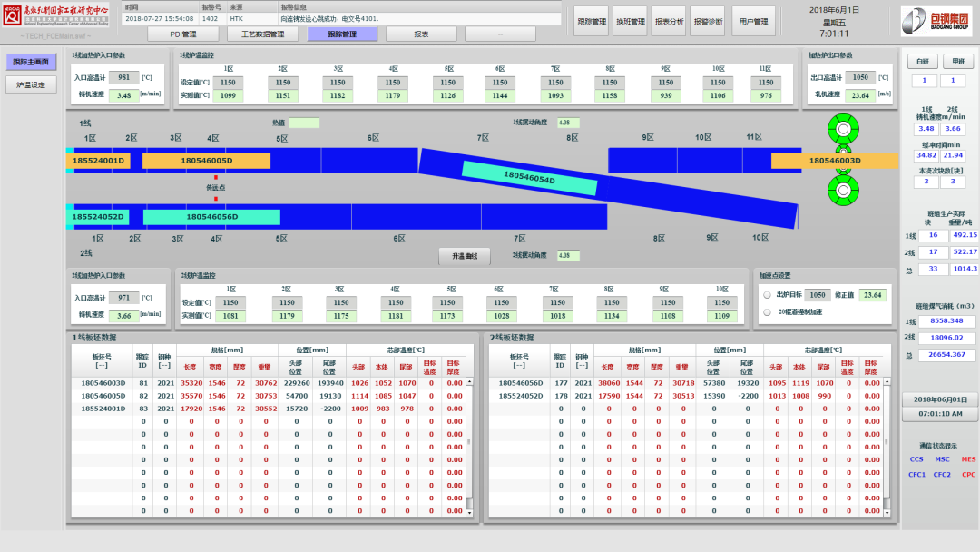
Task: Select the 出炉目标 radio button
Action: [x=768, y=295]
